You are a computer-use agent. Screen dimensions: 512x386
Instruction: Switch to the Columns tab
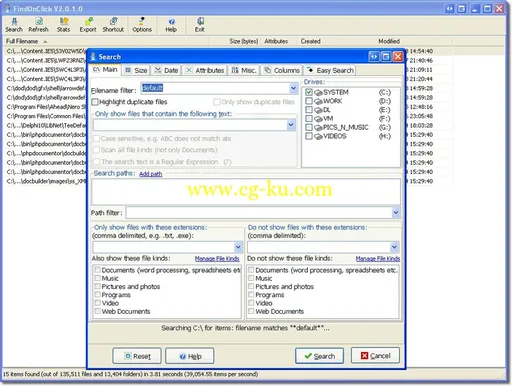[x=282, y=70]
